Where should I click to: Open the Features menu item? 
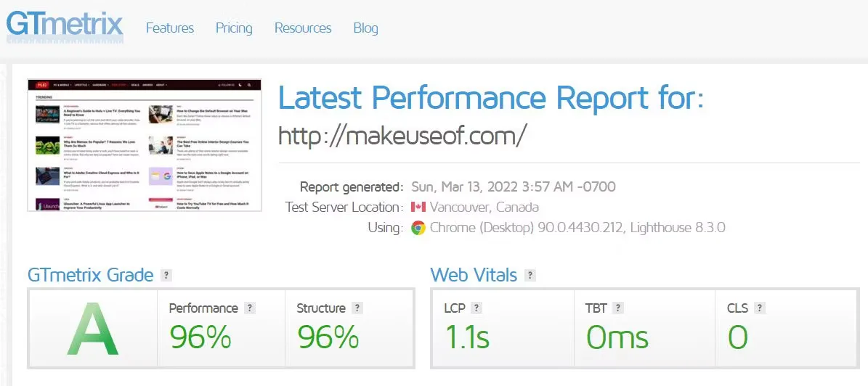170,28
